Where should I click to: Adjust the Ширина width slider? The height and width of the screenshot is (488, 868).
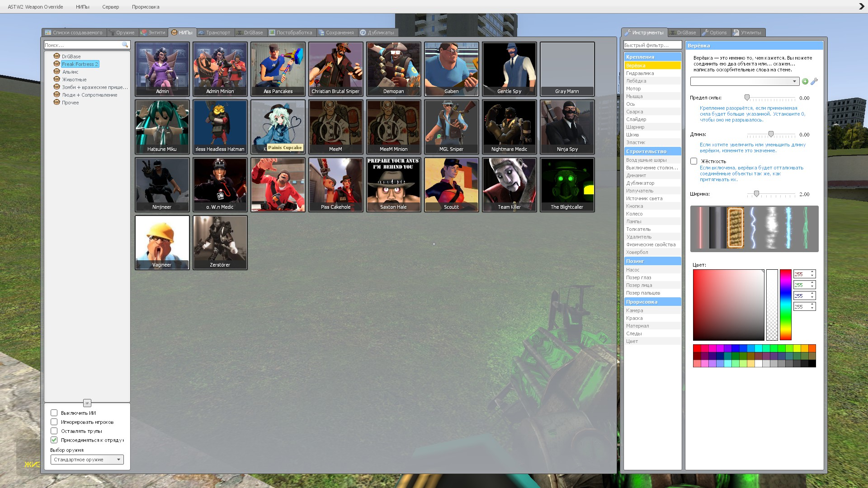(x=756, y=194)
